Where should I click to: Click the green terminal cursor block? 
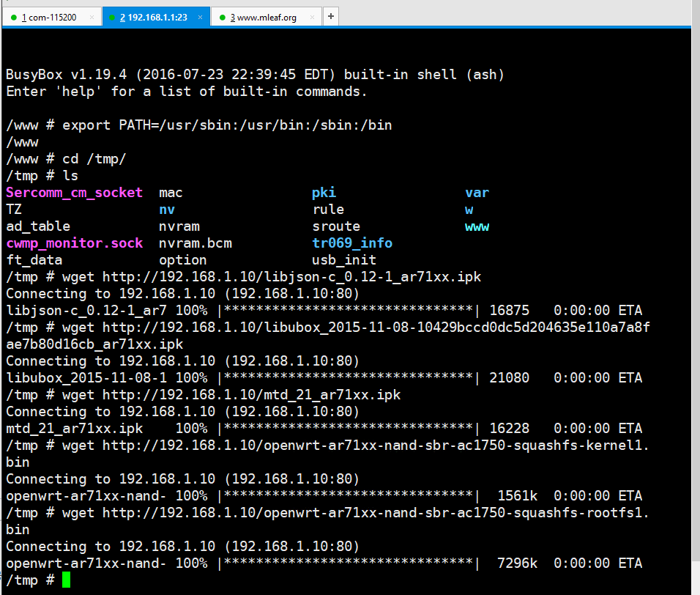[66, 580]
